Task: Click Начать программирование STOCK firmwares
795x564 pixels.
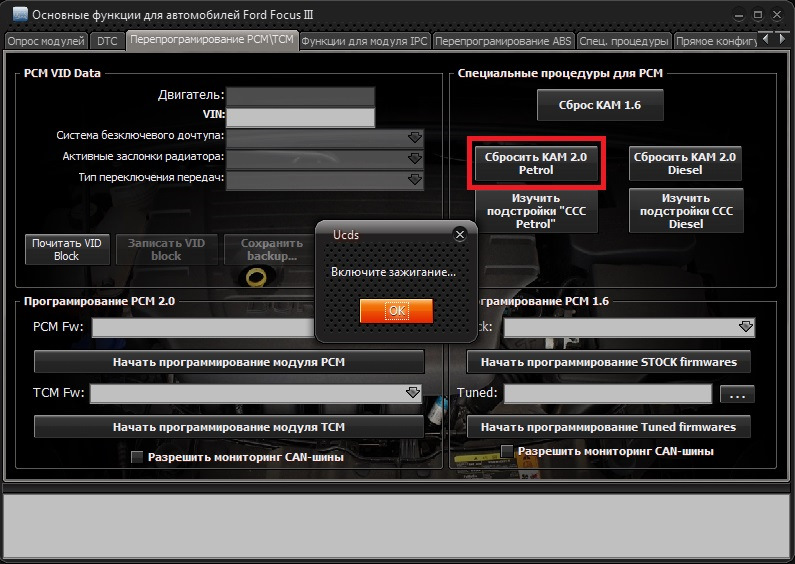Action: pyautogui.click(x=608, y=362)
